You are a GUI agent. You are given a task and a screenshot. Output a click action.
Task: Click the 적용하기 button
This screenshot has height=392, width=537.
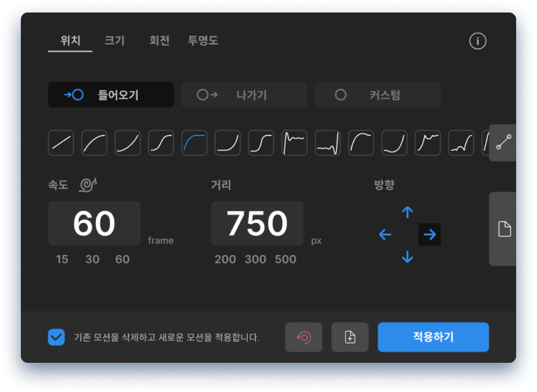point(433,337)
